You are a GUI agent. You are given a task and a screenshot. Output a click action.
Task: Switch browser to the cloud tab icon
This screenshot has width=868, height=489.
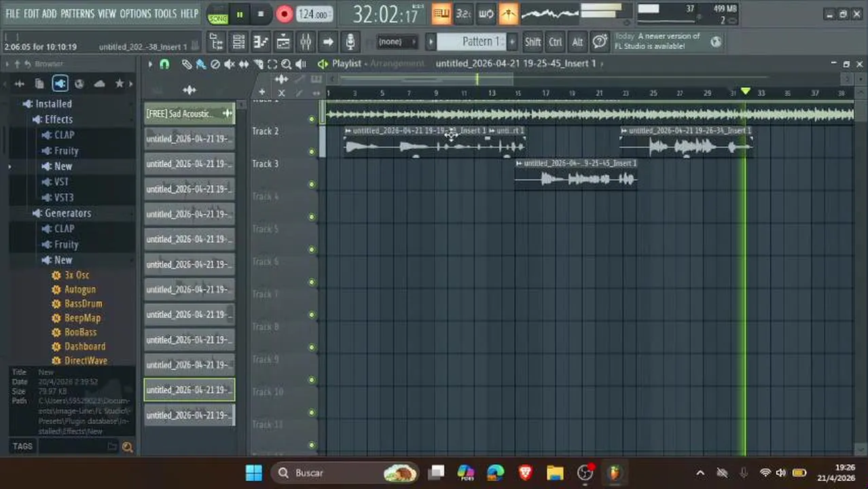click(x=99, y=84)
